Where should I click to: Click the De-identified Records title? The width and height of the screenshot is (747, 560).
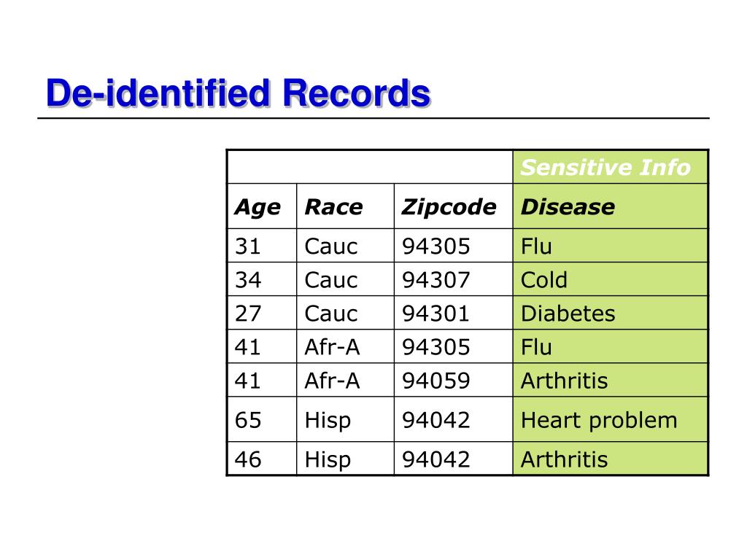(239, 93)
